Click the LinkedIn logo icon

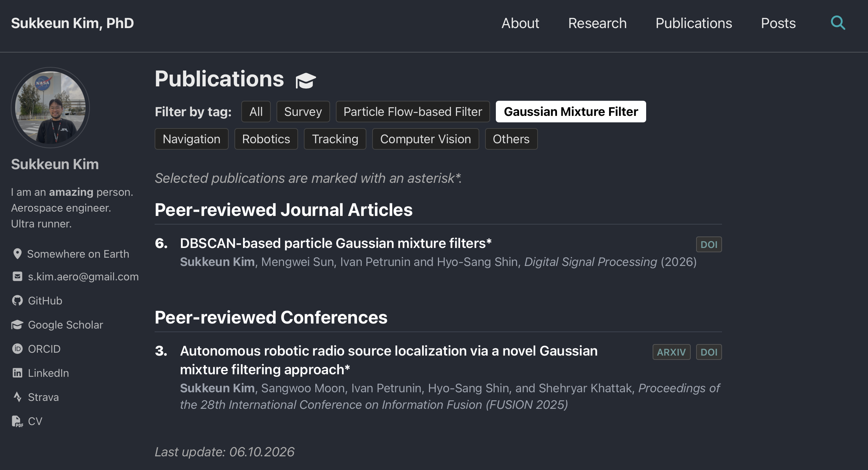tap(17, 373)
